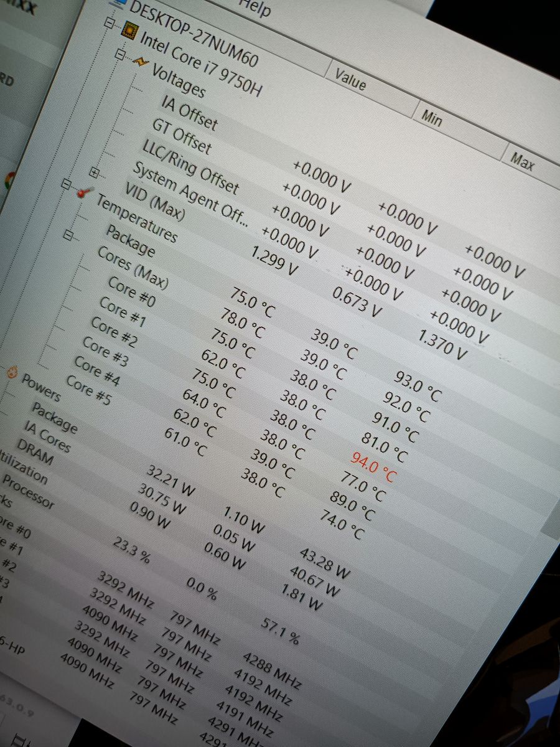The image size is (560, 747).
Task: Collapse the Temperatures tree section
Action: (67, 185)
